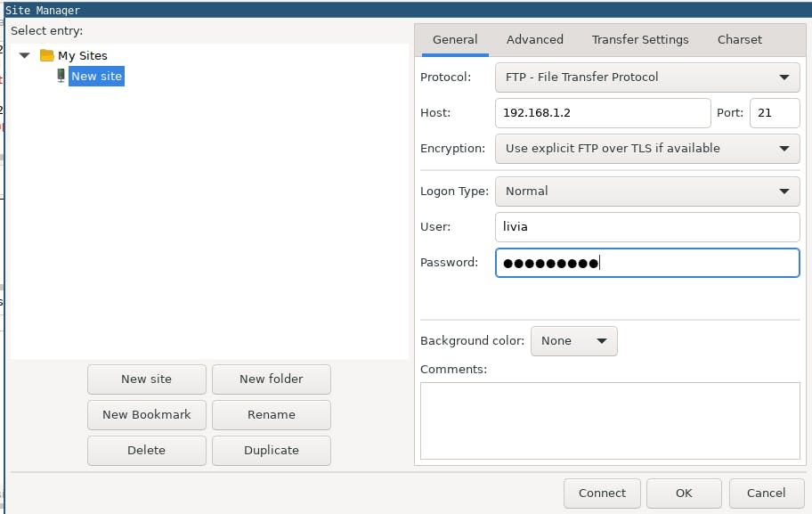Rename the selected site entry
This screenshot has height=514, width=812.
(x=271, y=414)
